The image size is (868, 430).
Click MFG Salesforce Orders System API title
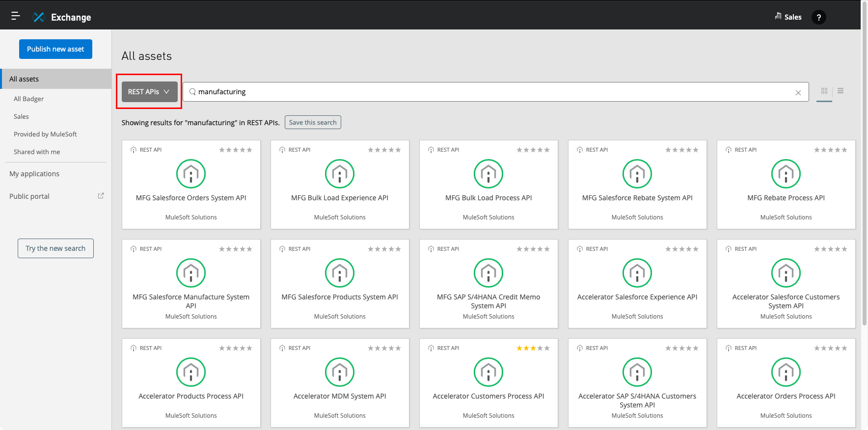tap(191, 198)
